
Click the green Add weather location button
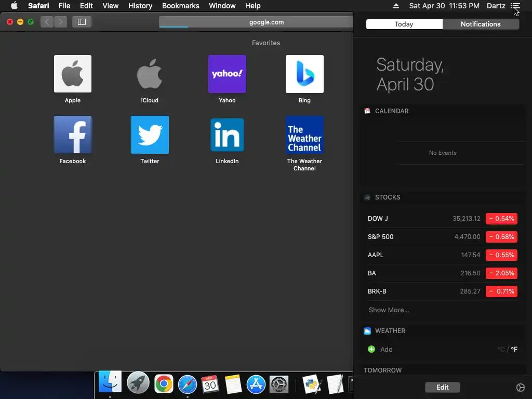tap(371, 349)
